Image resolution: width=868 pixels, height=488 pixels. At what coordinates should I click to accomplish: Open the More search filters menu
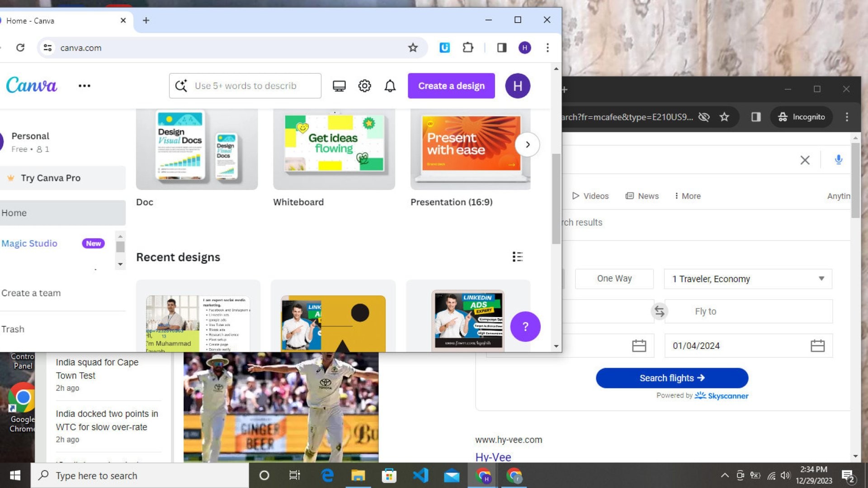(687, 196)
